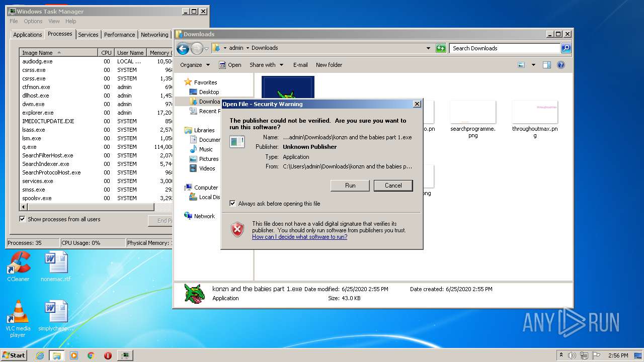Click the green refresh icon by address bar

point(441,48)
